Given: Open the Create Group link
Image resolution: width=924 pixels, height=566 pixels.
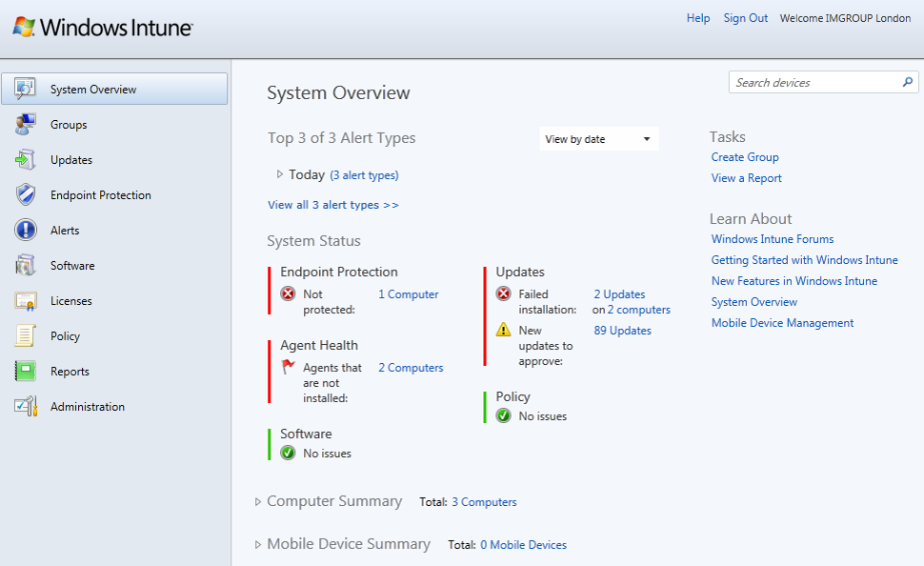Looking at the screenshot, I should pos(745,156).
